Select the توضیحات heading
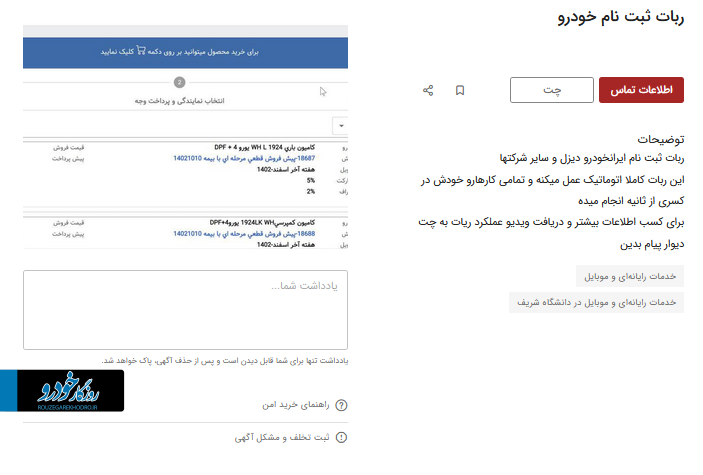This screenshot has width=703, height=475. pos(661,139)
